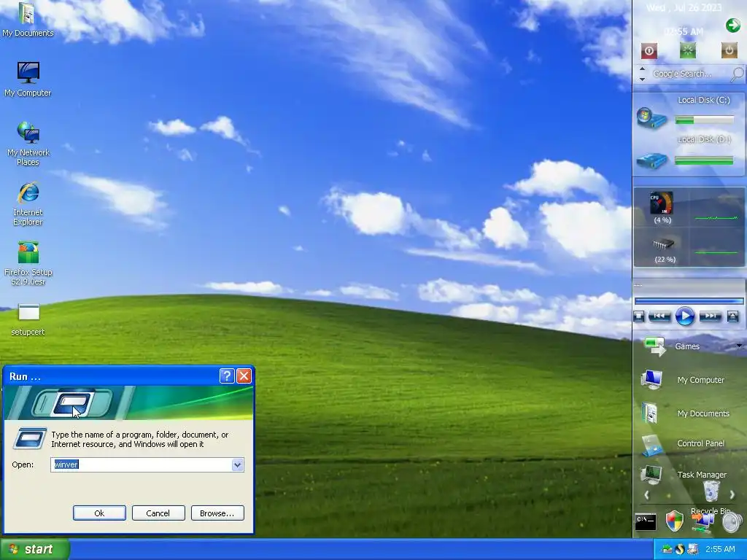Go to previous launcher page with left chevron

[x=646, y=495]
